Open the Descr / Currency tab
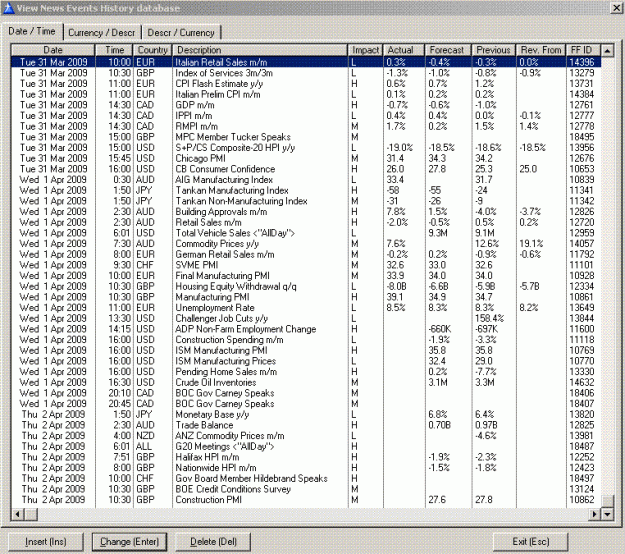 tap(181, 33)
